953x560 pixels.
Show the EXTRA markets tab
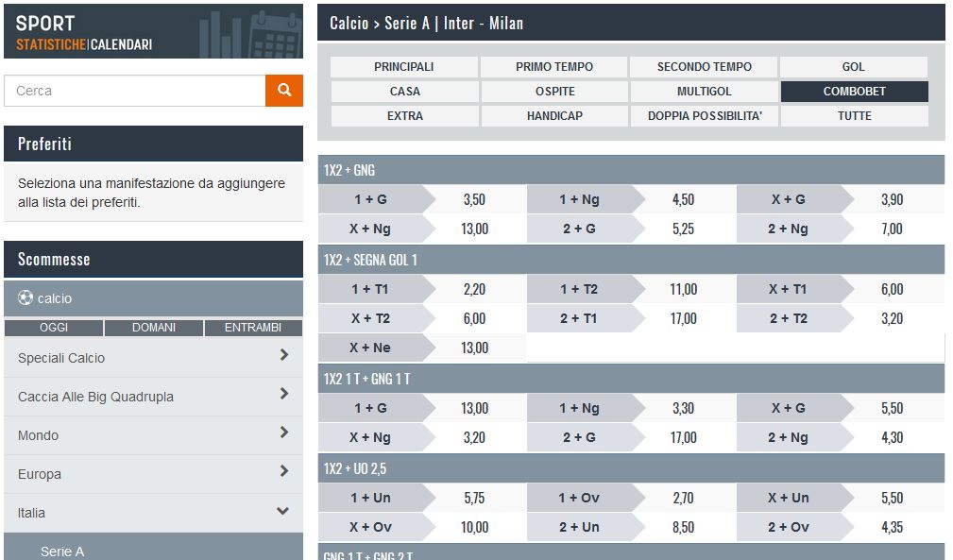tap(404, 116)
